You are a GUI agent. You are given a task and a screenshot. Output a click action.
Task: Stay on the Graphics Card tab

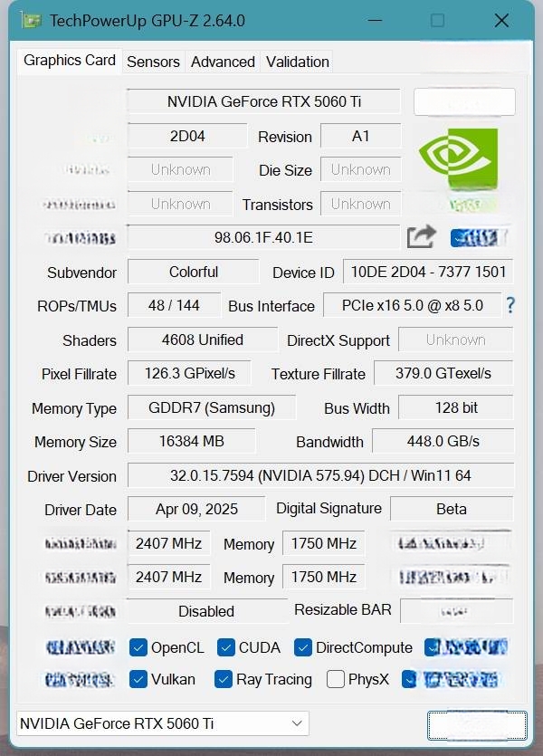(70, 61)
